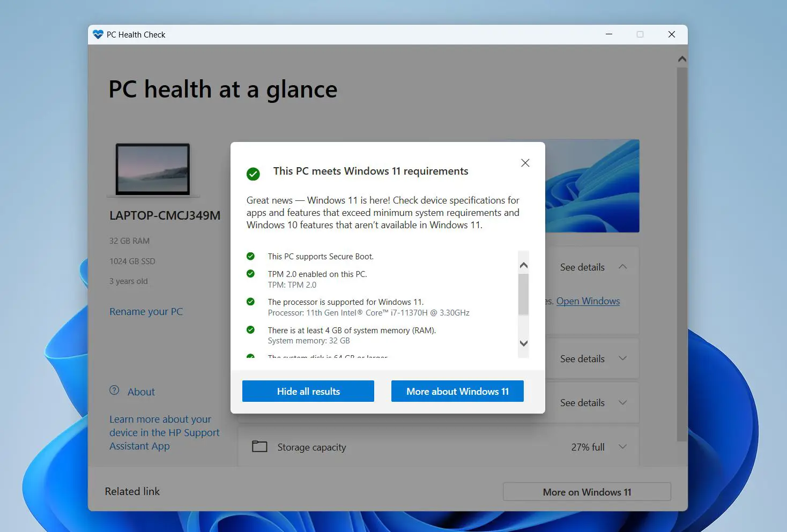The image size is (787, 532).
Task: Click the green checkmark beside Secure Boot
Action: click(250, 256)
